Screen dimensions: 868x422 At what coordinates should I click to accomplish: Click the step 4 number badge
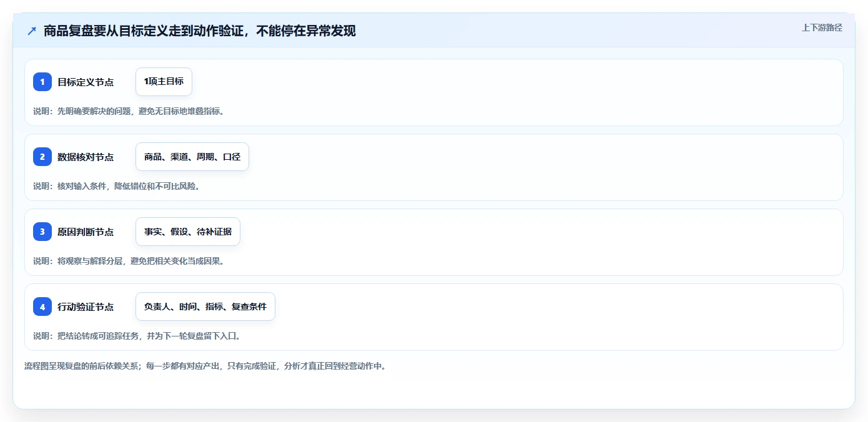click(x=42, y=307)
